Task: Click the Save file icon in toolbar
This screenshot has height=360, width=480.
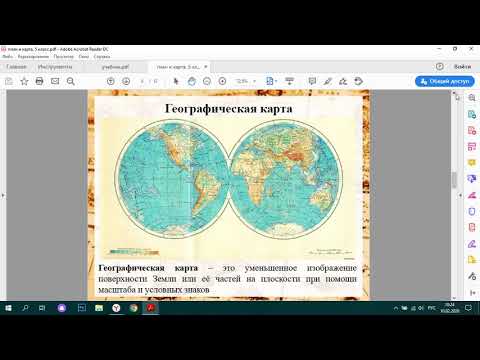Action: 9,81
